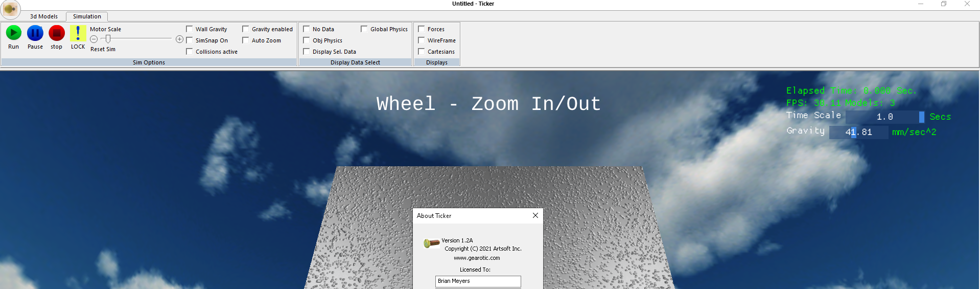Click the green Run simulation button

point(13,33)
